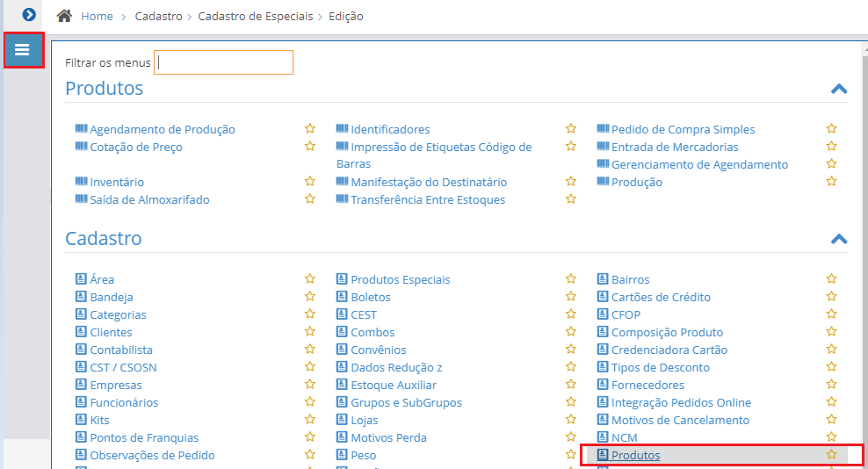This screenshot has height=469, width=868.
Task: Click barcode icon beside Entrada de Mercadorias
Action: point(603,146)
